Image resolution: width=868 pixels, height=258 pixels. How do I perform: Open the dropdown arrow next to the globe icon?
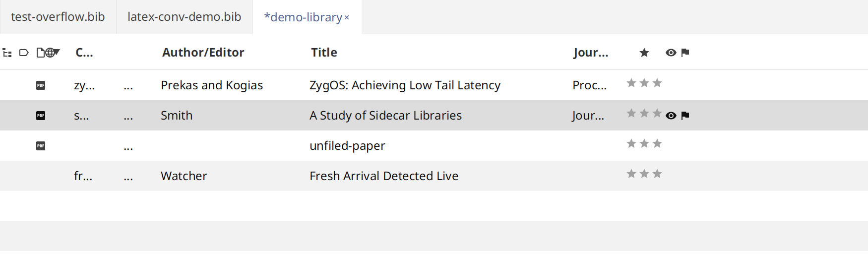pyautogui.click(x=57, y=52)
